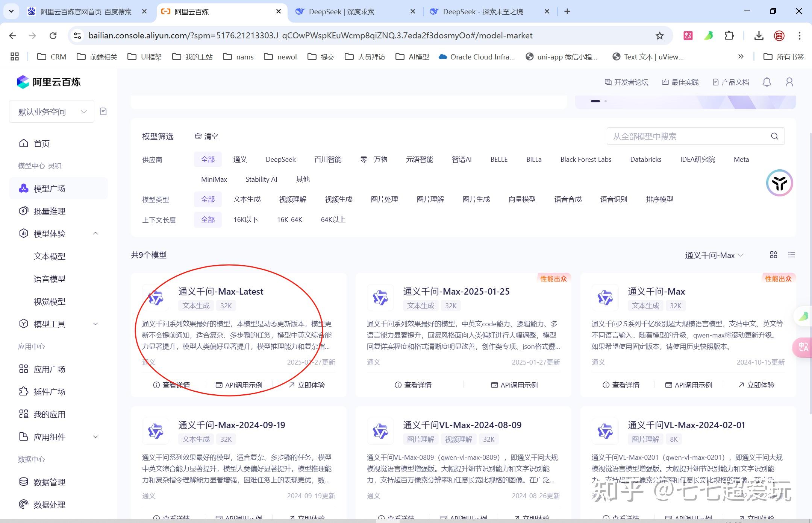Filter suppliers by DeepSeek
Image resolution: width=812 pixels, height=523 pixels.
click(x=281, y=160)
